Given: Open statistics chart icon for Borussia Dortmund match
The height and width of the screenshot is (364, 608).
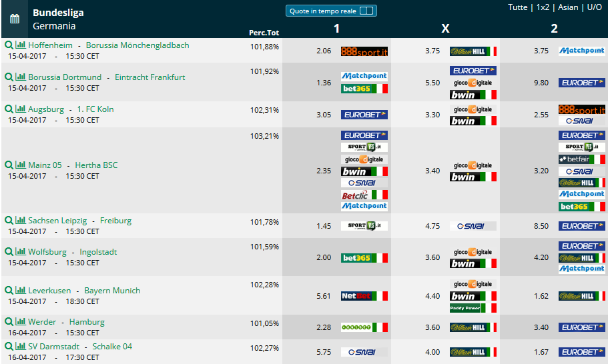Looking at the screenshot, I should [x=20, y=77].
